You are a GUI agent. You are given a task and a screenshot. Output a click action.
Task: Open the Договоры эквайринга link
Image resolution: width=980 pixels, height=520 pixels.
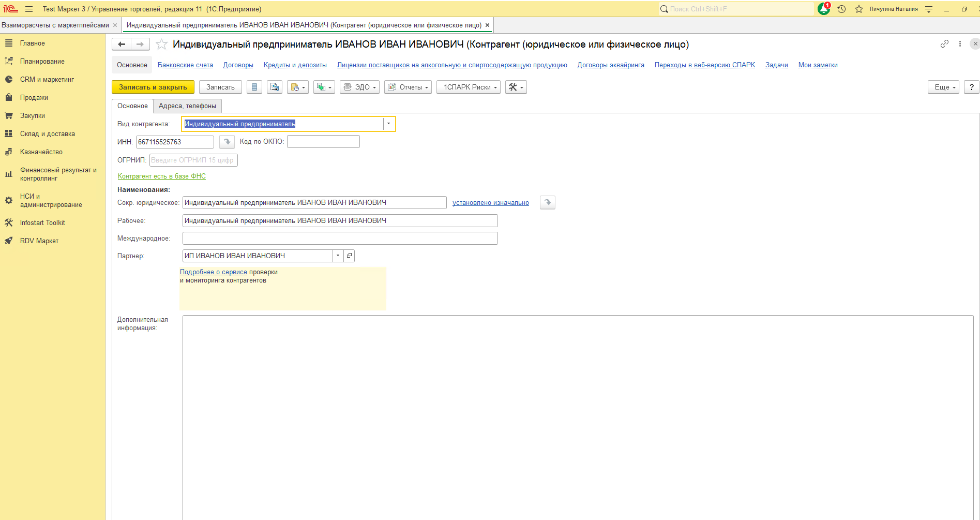click(611, 65)
